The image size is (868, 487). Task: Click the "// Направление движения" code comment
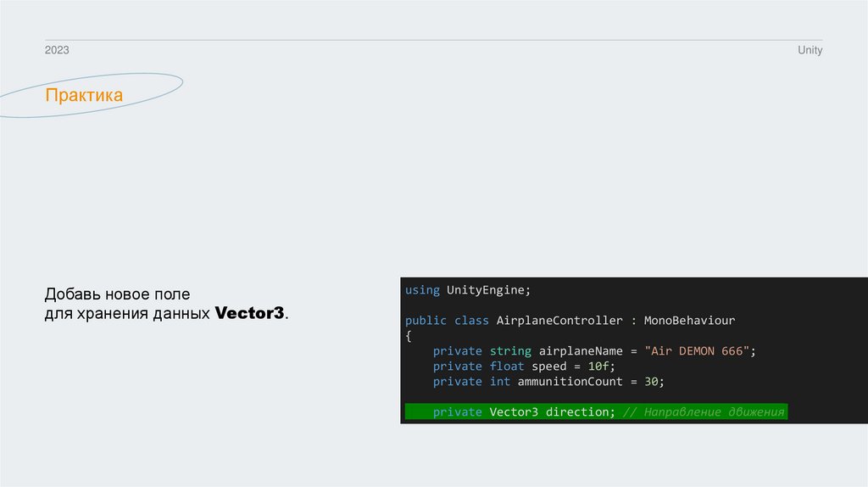[x=704, y=412]
